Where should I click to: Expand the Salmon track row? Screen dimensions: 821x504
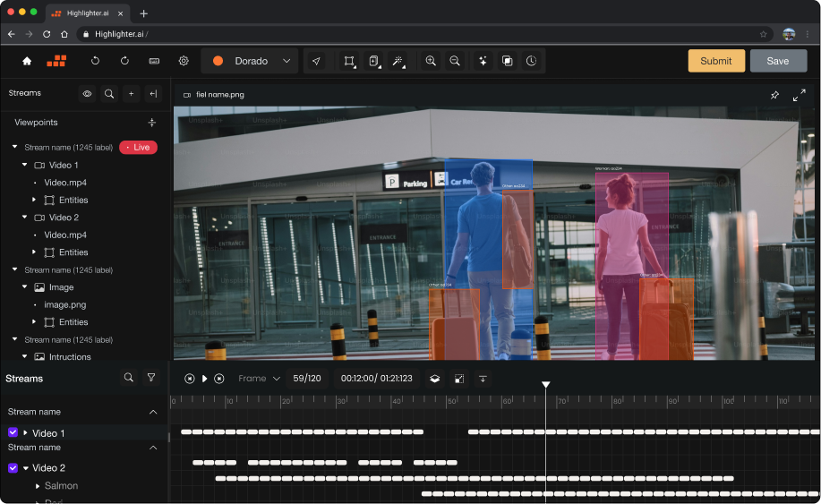[38, 486]
